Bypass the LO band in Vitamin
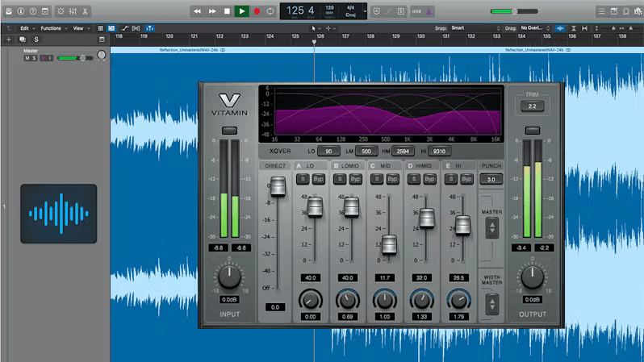 [x=318, y=179]
